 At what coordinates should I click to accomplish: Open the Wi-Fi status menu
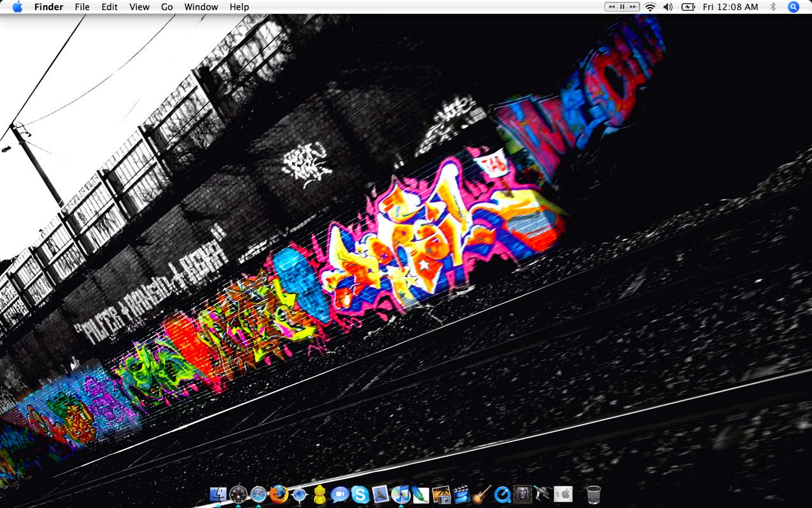click(650, 7)
